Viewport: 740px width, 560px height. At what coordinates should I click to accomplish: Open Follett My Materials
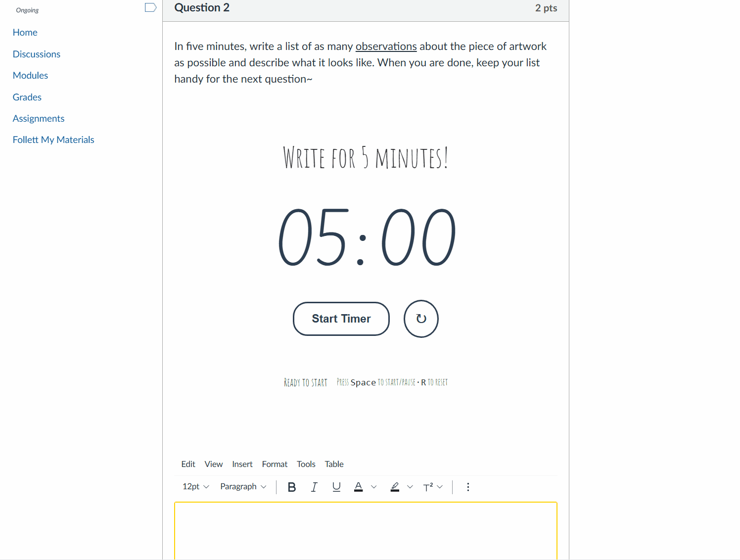(53, 140)
